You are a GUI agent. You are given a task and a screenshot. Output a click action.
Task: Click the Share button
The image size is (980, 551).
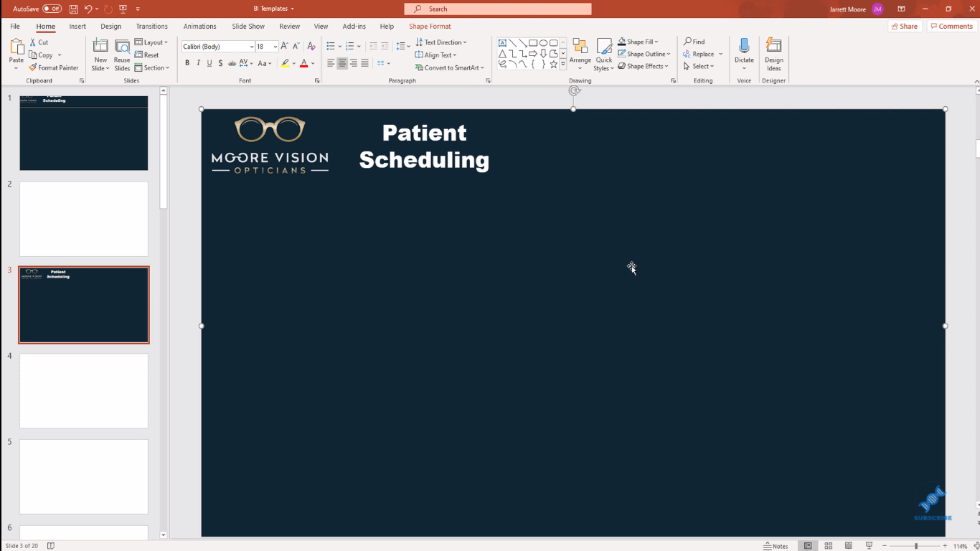tap(905, 26)
